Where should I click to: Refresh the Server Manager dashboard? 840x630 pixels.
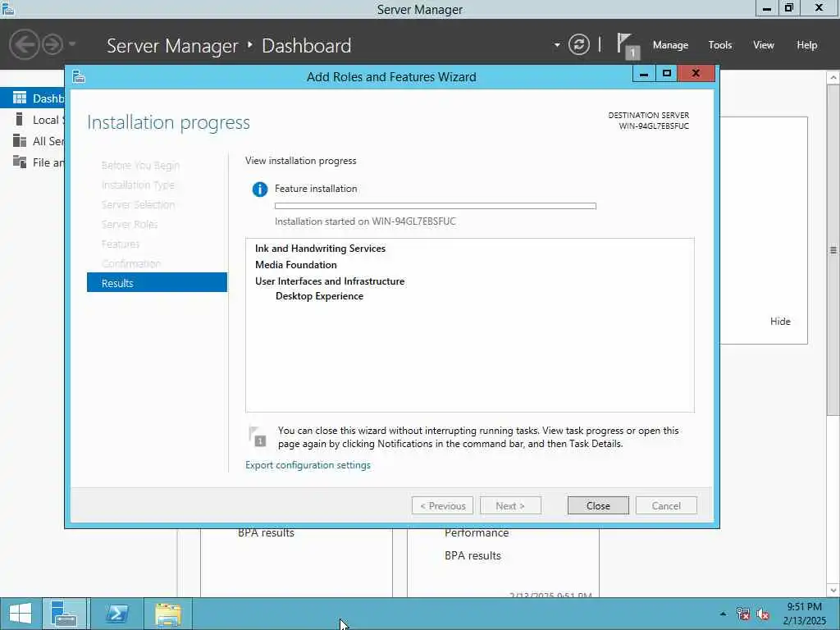click(578, 44)
